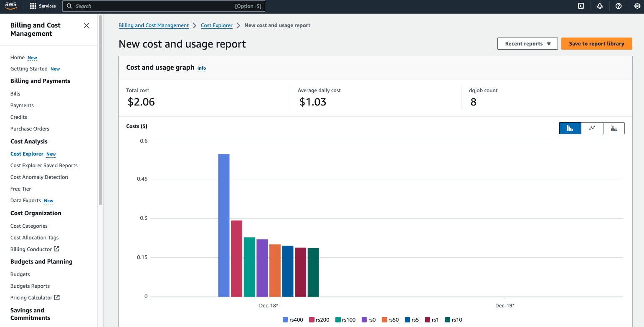Image resolution: width=644 pixels, height=327 pixels.
Task: Click the $1.03 average daily cost
Action: click(313, 102)
